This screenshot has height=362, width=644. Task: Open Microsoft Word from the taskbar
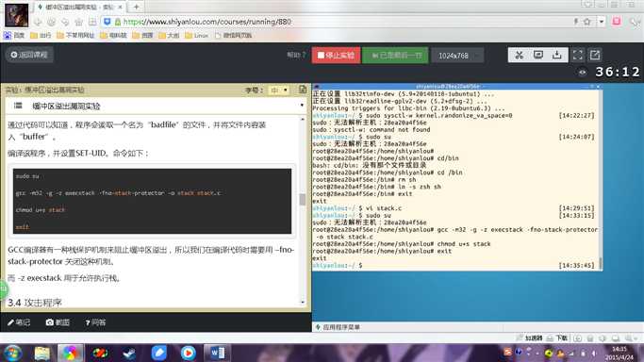[217, 353]
